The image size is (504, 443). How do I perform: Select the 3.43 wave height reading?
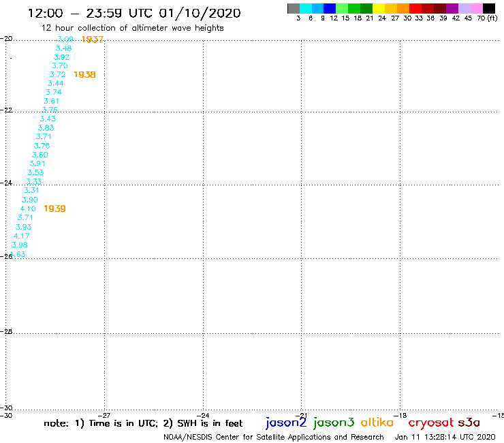coord(48,119)
